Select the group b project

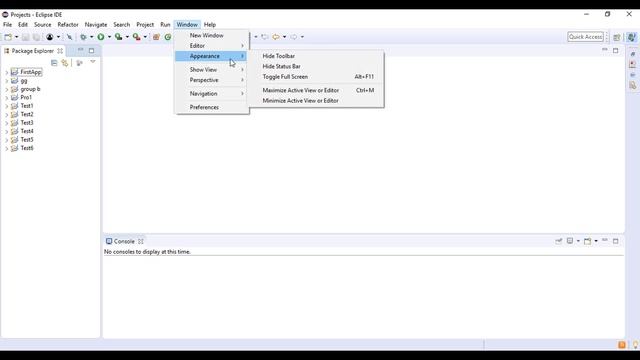coord(30,89)
